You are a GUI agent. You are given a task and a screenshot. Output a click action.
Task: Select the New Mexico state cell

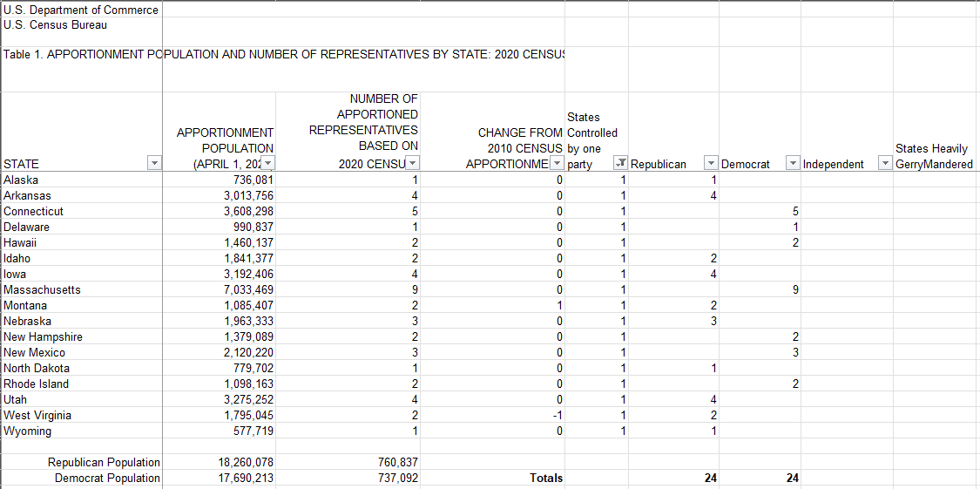point(82,352)
